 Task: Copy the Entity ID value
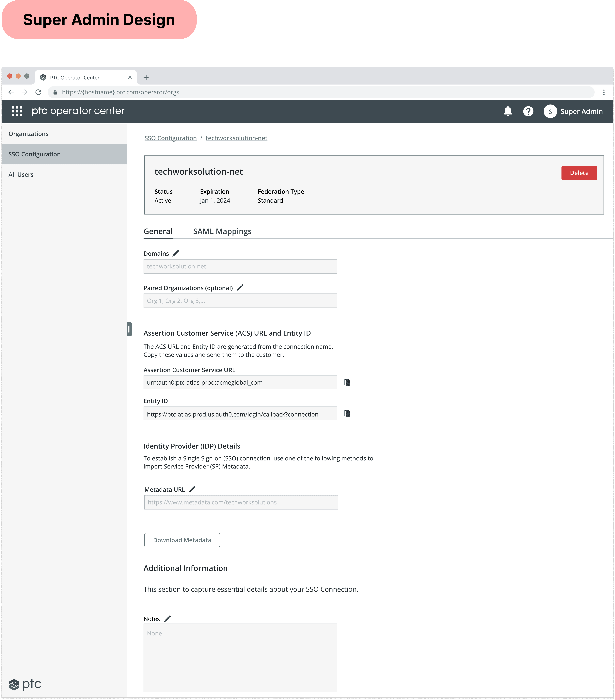coord(347,414)
